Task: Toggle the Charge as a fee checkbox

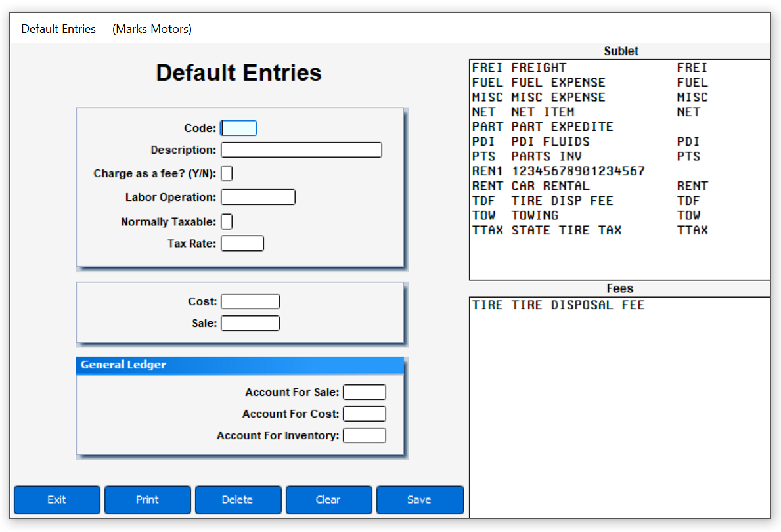Action: (227, 173)
